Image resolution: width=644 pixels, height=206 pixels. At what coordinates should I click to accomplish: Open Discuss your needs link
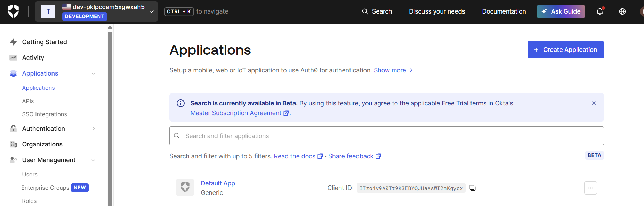(x=437, y=11)
